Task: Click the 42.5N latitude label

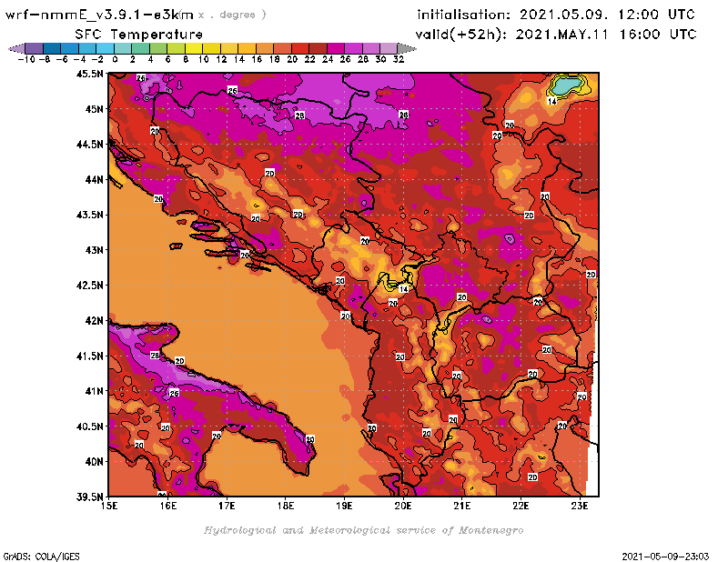Action: tap(89, 286)
